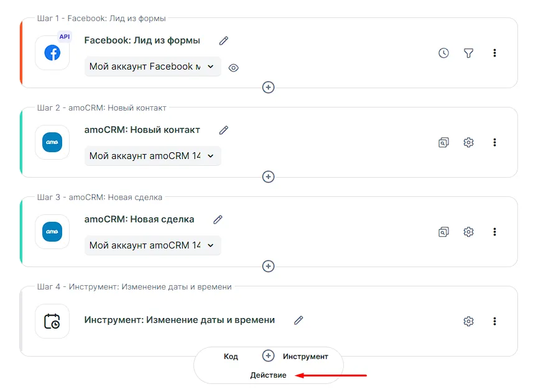Edit the Facebook: Лид из формы step name
The width and height of the screenshot is (546, 392).
pyautogui.click(x=224, y=40)
